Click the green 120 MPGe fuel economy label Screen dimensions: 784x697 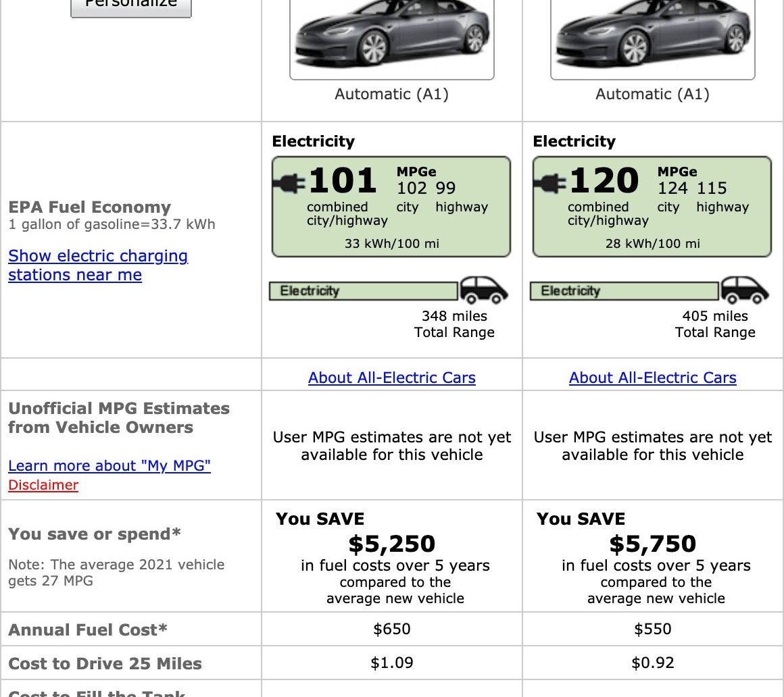click(652, 207)
